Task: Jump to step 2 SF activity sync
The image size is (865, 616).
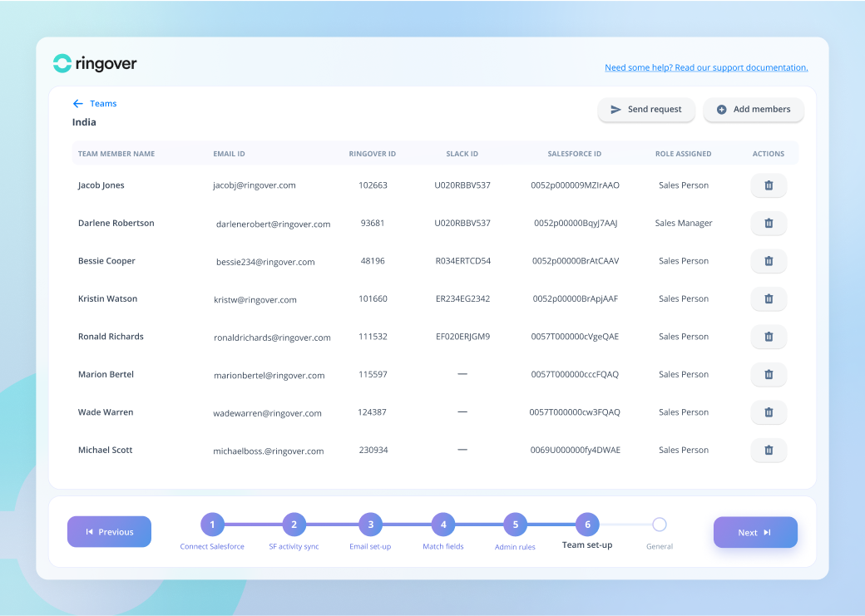Action: coord(294,525)
